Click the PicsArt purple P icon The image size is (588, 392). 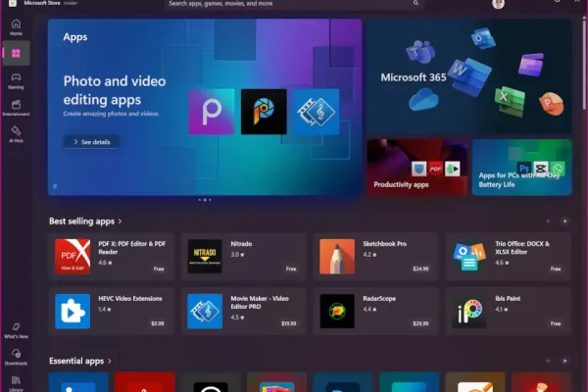click(x=212, y=112)
